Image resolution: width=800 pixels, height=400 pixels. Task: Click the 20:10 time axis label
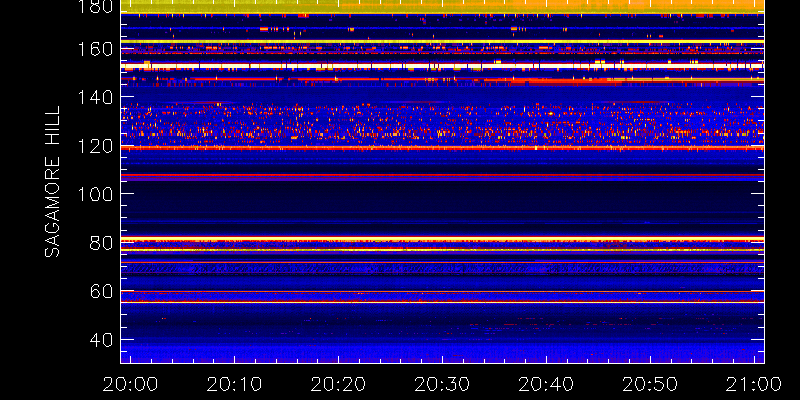pos(234,384)
